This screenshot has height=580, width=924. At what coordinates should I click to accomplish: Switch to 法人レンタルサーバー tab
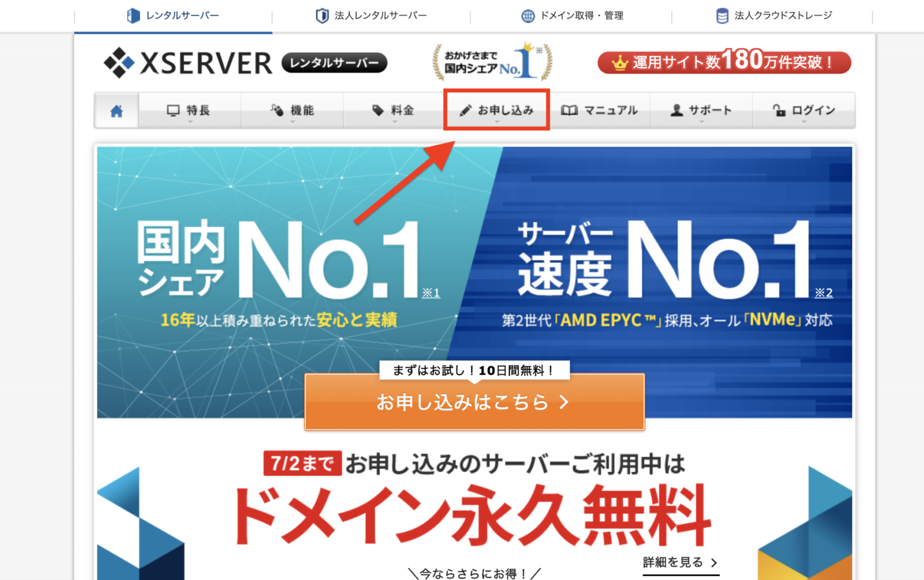point(371,16)
